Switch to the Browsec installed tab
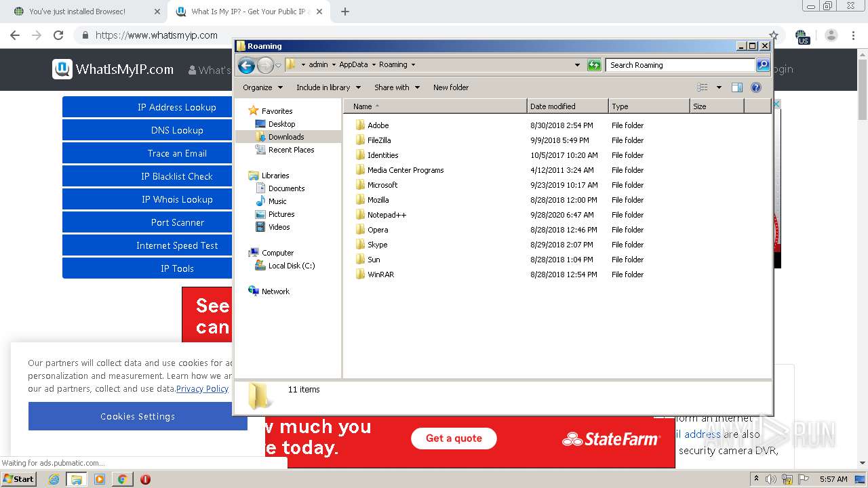 coord(86,12)
